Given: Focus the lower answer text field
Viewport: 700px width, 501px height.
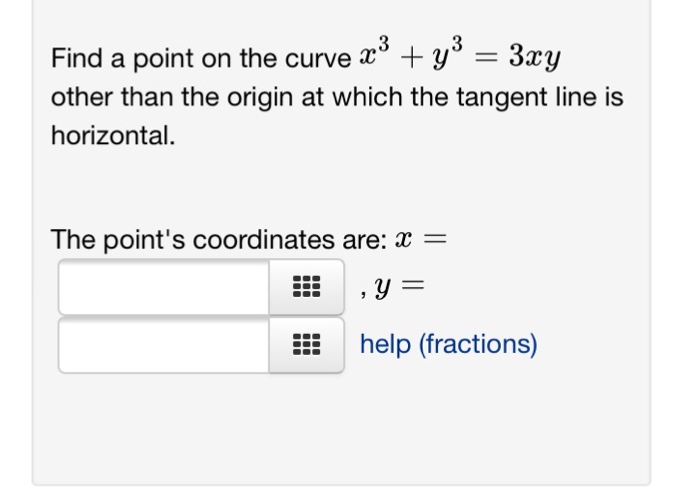Looking at the screenshot, I should [x=164, y=345].
